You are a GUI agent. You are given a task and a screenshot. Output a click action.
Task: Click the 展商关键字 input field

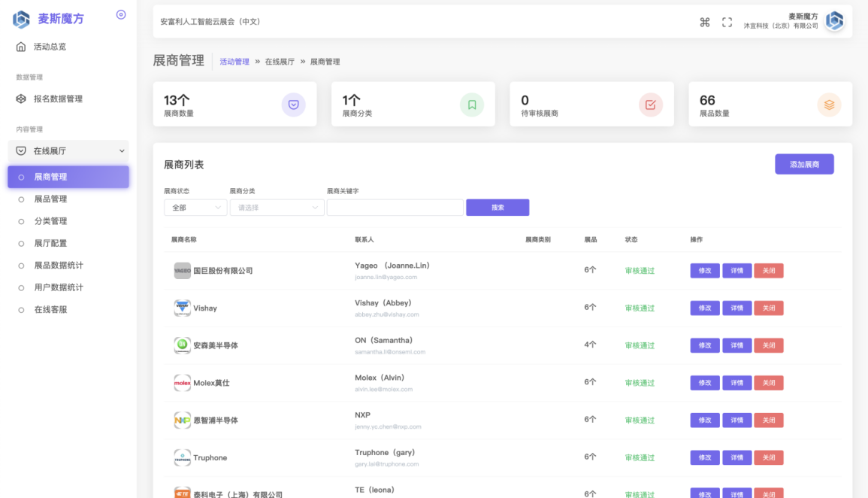point(395,208)
